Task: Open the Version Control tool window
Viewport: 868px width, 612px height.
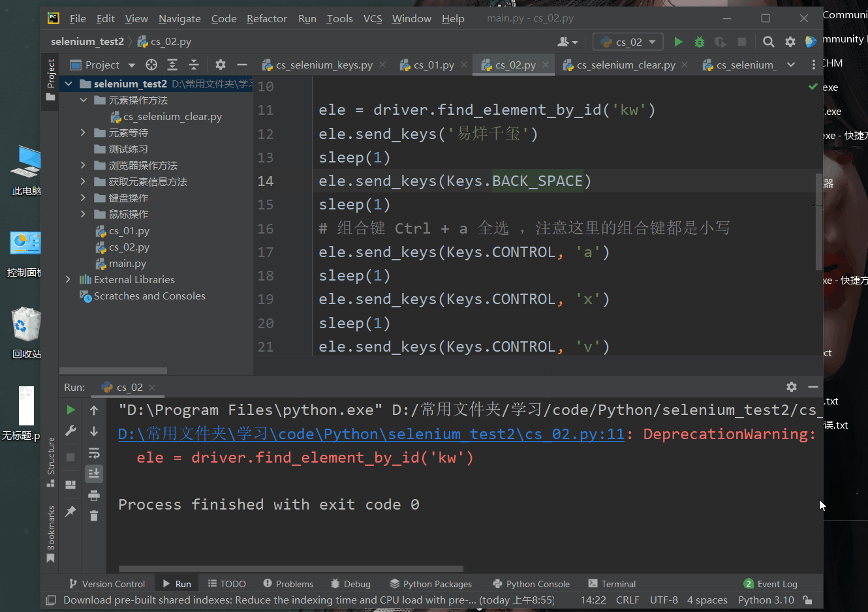Action: 107,584
